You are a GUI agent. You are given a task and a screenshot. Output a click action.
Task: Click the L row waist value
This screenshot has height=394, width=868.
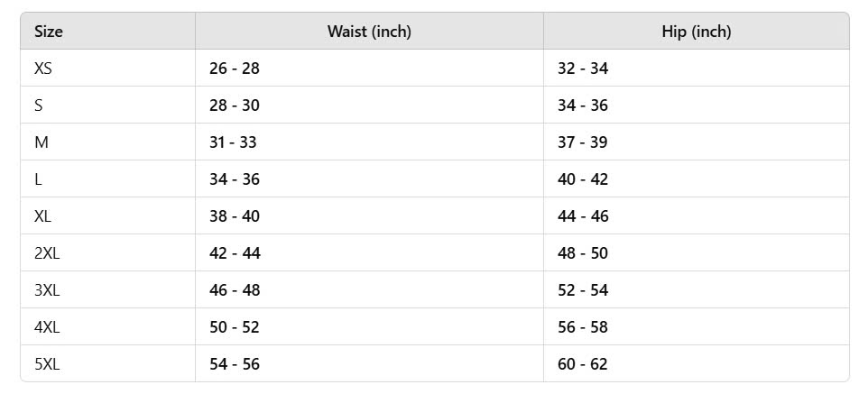point(235,179)
